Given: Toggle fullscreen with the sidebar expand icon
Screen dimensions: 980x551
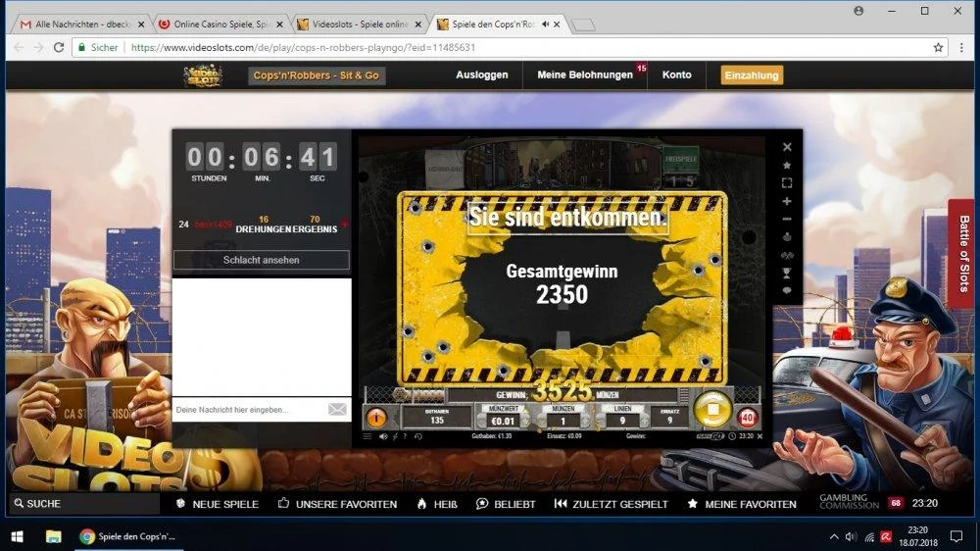Looking at the screenshot, I should tap(787, 183).
